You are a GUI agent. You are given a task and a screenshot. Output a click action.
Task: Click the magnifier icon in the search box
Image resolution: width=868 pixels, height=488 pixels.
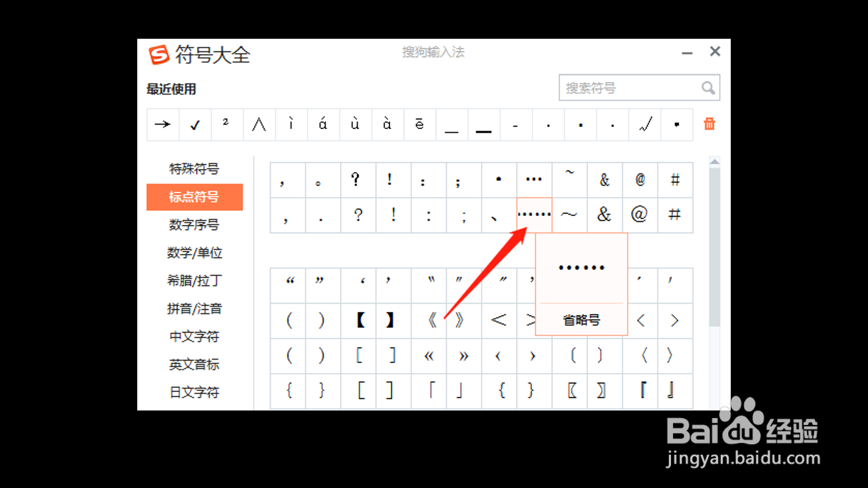[x=708, y=88]
